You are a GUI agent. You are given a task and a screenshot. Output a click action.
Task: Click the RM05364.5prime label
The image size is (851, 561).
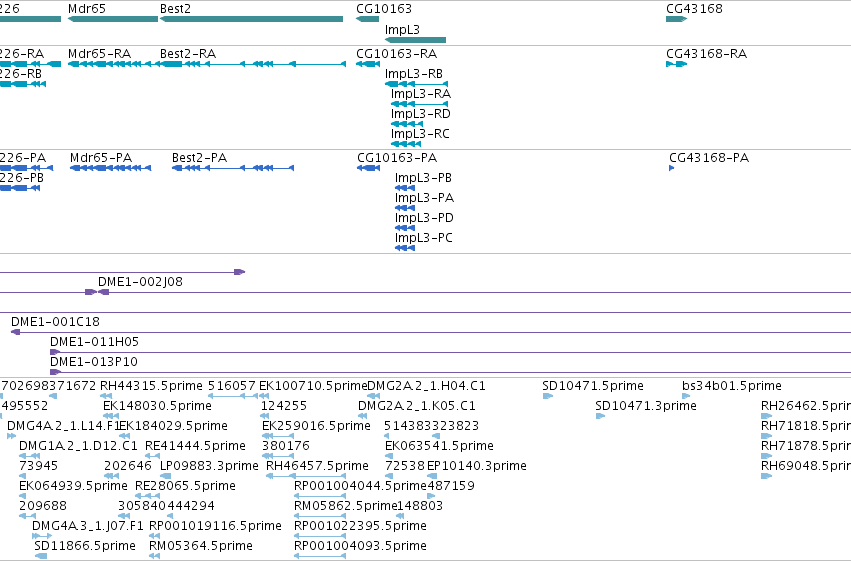pyautogui.click(x=201, y=546)
